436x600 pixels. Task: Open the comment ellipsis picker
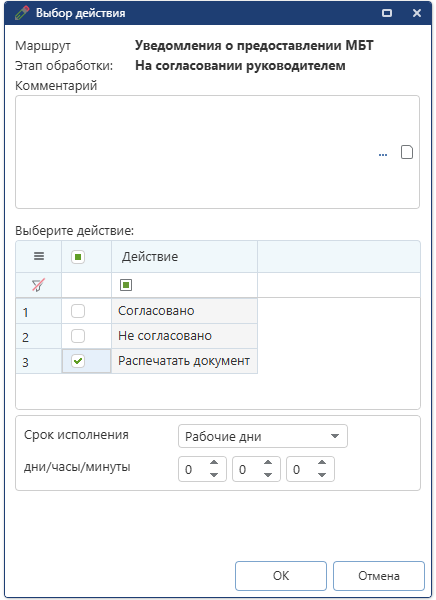382,155
